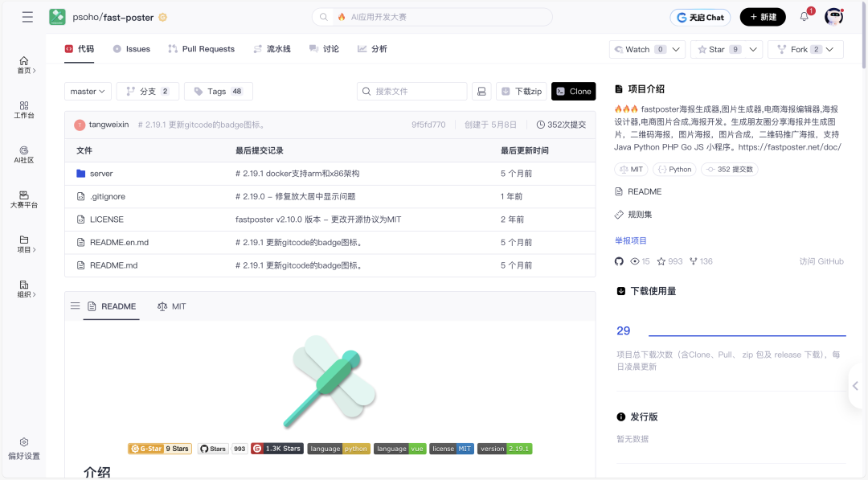Click the psoho owner name in breadcrumb

86,17
